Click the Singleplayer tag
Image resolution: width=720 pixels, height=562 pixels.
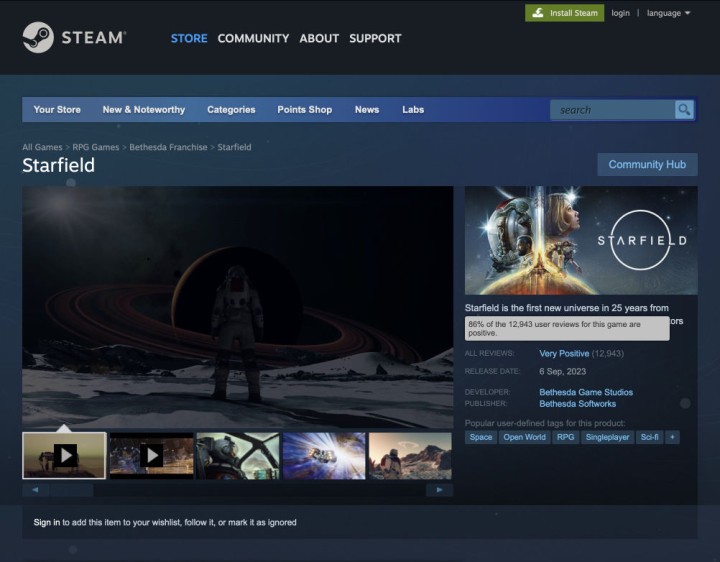(607, 437)
